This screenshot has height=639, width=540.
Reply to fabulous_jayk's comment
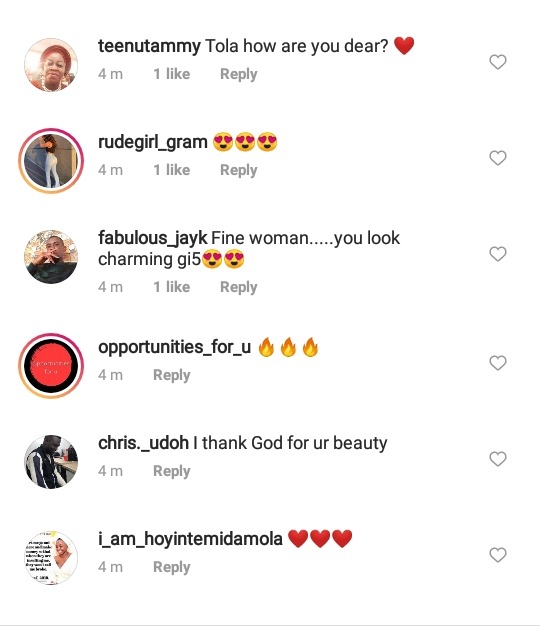[x=238, y=287]
